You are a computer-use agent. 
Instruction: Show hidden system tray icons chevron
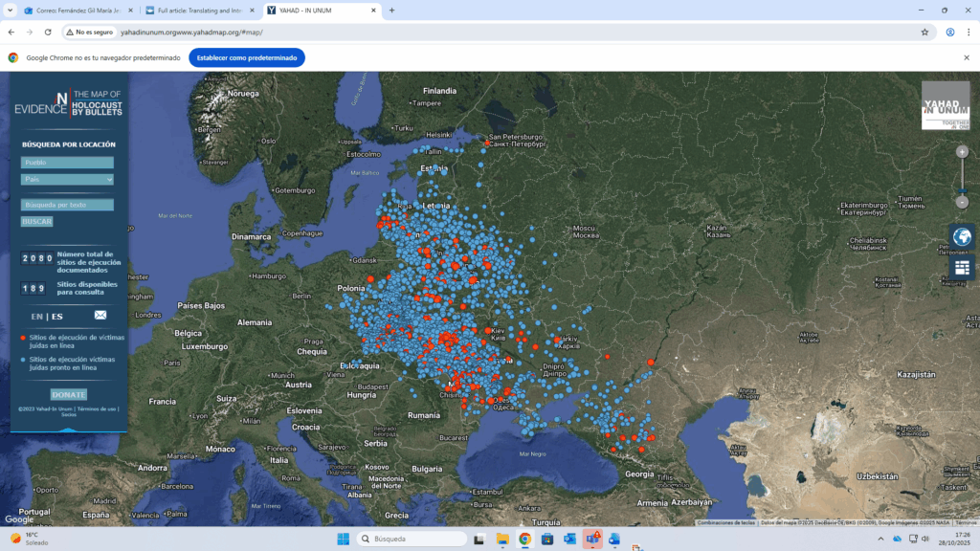coord(881,540)
